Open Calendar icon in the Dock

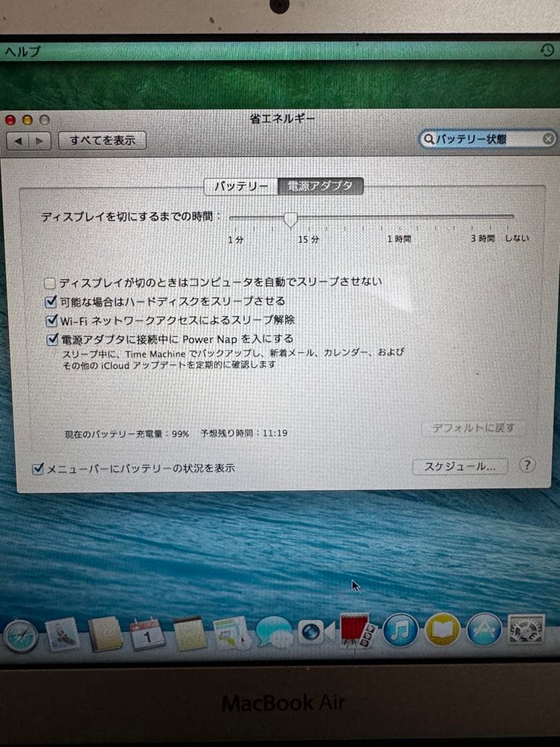147,634
